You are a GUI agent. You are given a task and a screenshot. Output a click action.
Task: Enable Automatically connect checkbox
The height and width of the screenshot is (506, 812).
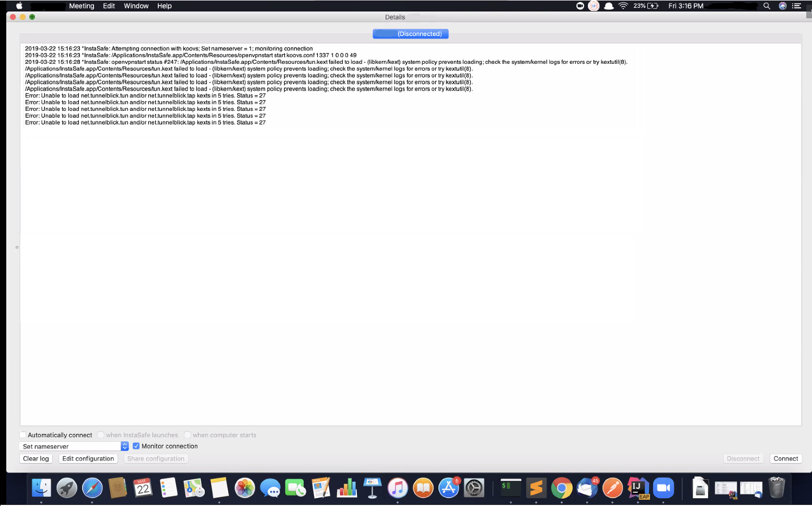23,435
